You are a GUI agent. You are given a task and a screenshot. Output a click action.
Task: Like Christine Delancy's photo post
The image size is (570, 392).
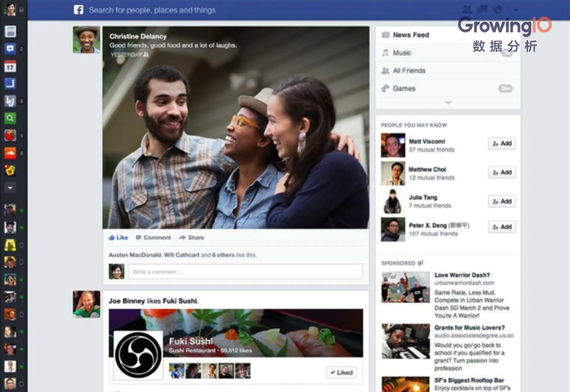pyautogui.click(x=118, y=238)
